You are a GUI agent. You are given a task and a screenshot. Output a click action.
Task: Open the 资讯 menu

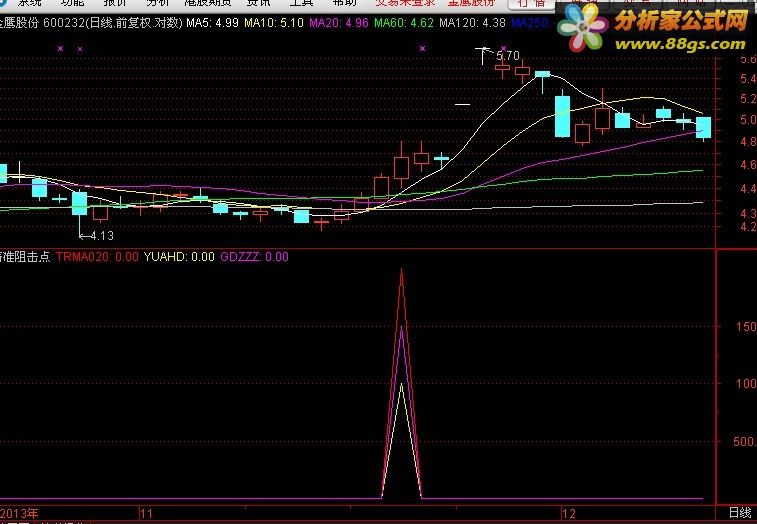[259, 2]
